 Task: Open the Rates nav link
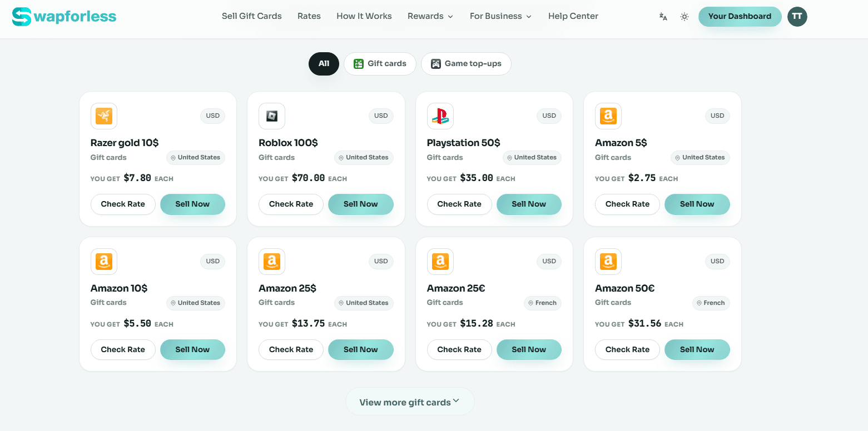[x=309, y=17]
